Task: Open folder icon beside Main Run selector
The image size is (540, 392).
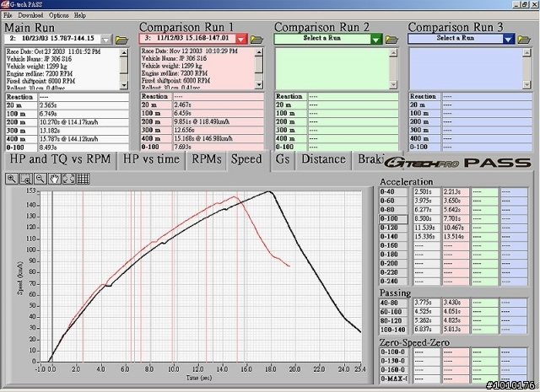Action: click(121, 40)
